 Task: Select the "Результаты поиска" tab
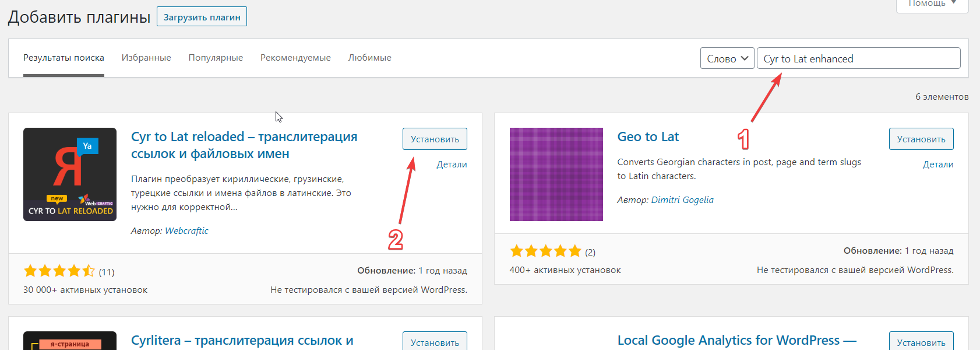[64, 58]
